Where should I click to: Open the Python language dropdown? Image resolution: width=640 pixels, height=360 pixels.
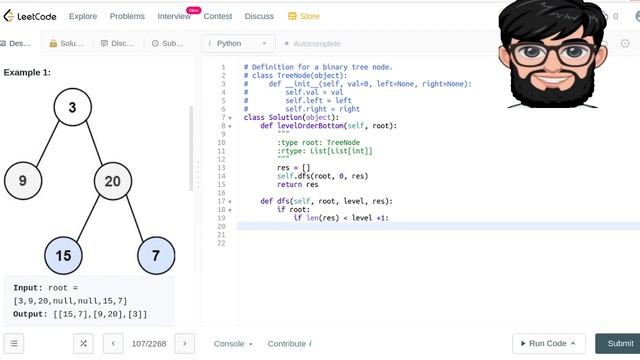tap(238, 43)
